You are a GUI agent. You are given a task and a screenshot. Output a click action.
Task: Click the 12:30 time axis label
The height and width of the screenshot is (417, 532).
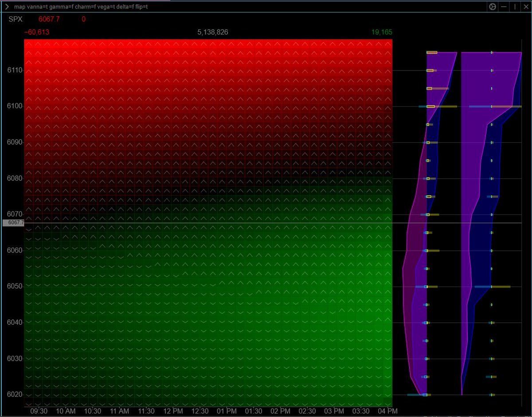click(199, 411)
